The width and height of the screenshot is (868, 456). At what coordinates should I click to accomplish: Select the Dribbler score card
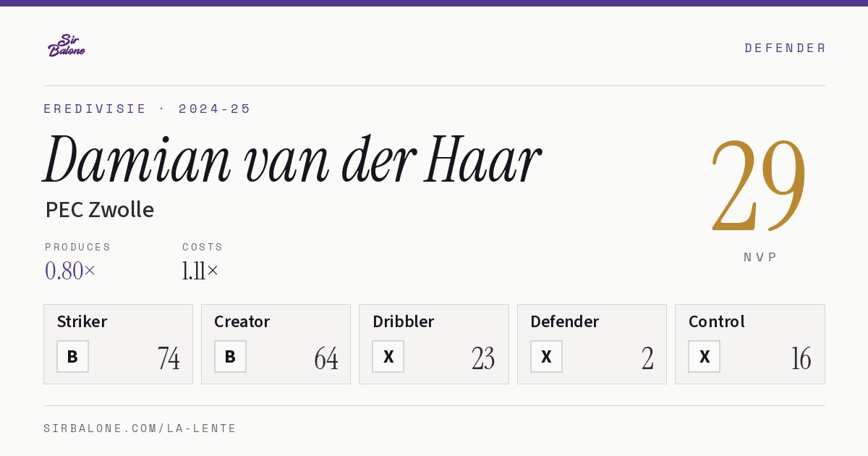(x=434, y=344)
